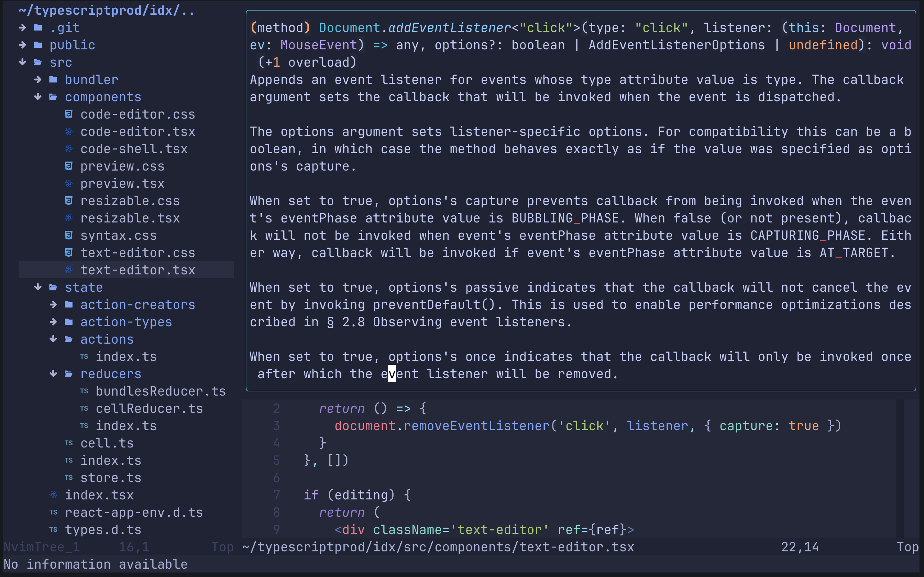Expand the .git folder arrow

click(x=22, y=28)
